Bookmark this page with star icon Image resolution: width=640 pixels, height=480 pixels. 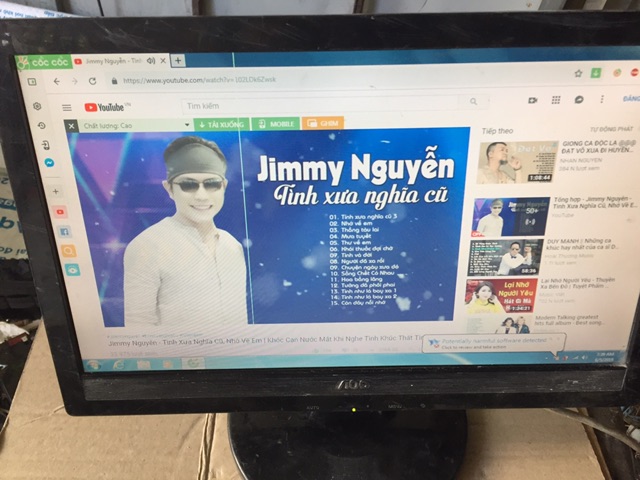coord(579,74)
